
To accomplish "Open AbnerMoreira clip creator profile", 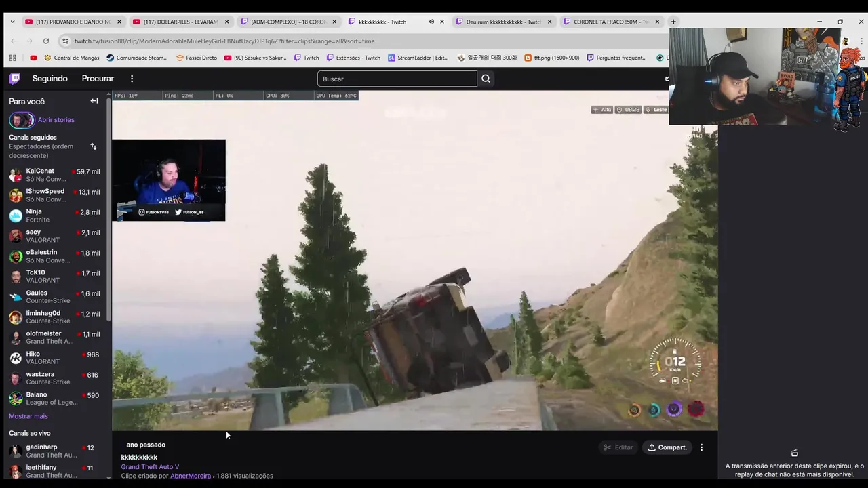I will click(191, 476).
